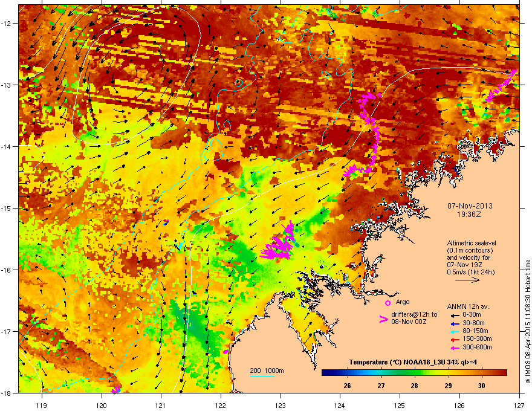
Task: Click the '29' colorbar tick label
Action: tap(448, 386)
